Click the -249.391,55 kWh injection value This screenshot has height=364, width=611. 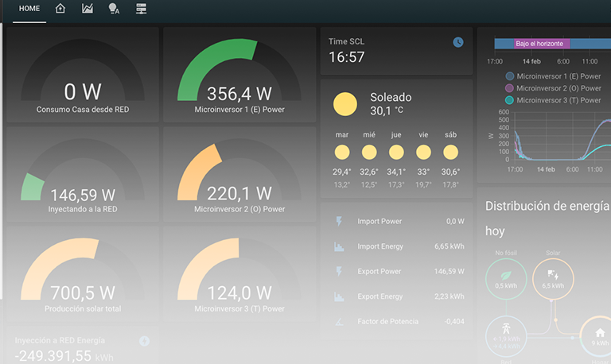[x=64, y=356]
